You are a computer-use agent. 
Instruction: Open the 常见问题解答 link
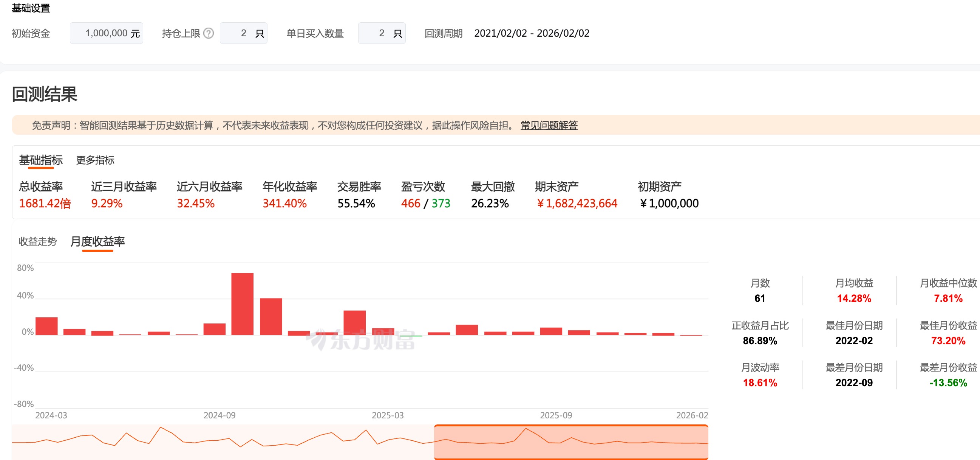549,125
